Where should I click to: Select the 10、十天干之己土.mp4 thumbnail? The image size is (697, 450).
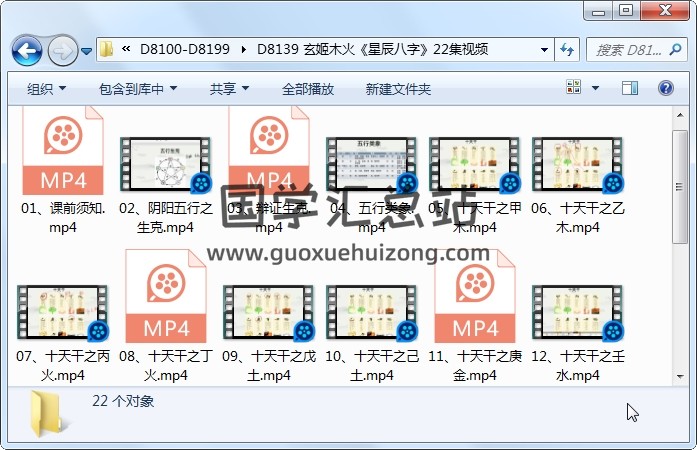pos(372,313)
